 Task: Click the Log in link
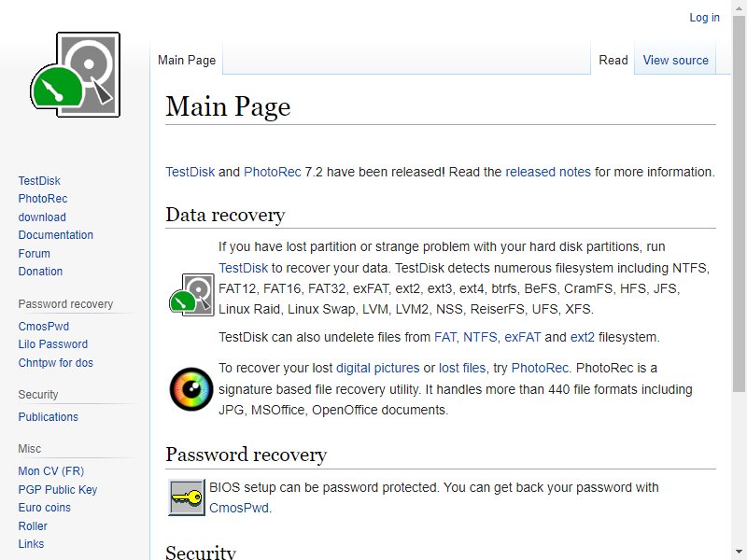coord(705,18)
